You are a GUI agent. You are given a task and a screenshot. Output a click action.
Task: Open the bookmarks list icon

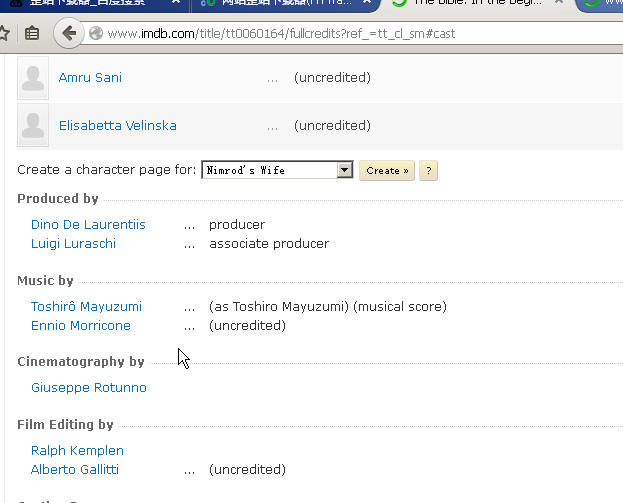(x=32, y=33)
